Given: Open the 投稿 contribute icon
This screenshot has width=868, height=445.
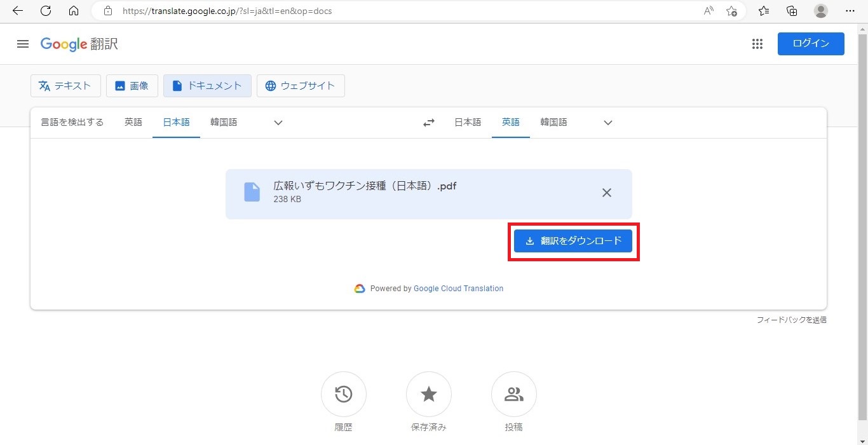Looking at the screenshot, I should (514, 394).
